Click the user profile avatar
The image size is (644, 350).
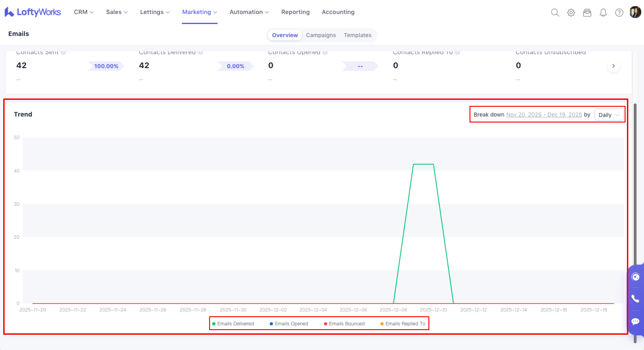tap(635, 12)
